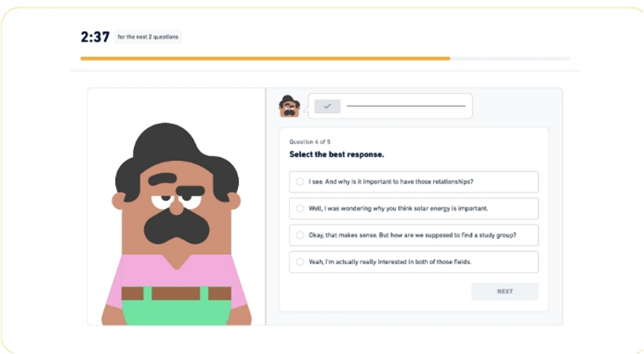644x354 pixels.
Task: Select radio circle for the solar energy response
Action: (300, 208)
